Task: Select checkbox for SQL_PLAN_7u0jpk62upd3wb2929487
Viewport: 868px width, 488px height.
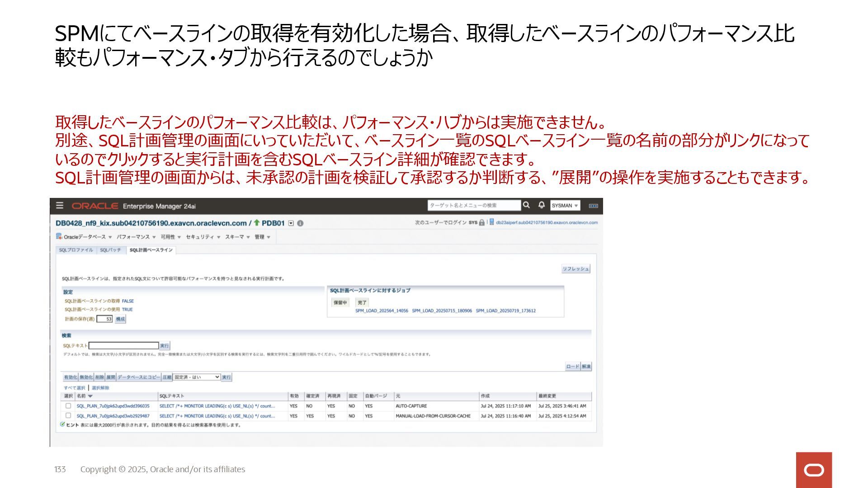Action: [x=68, y=415]
